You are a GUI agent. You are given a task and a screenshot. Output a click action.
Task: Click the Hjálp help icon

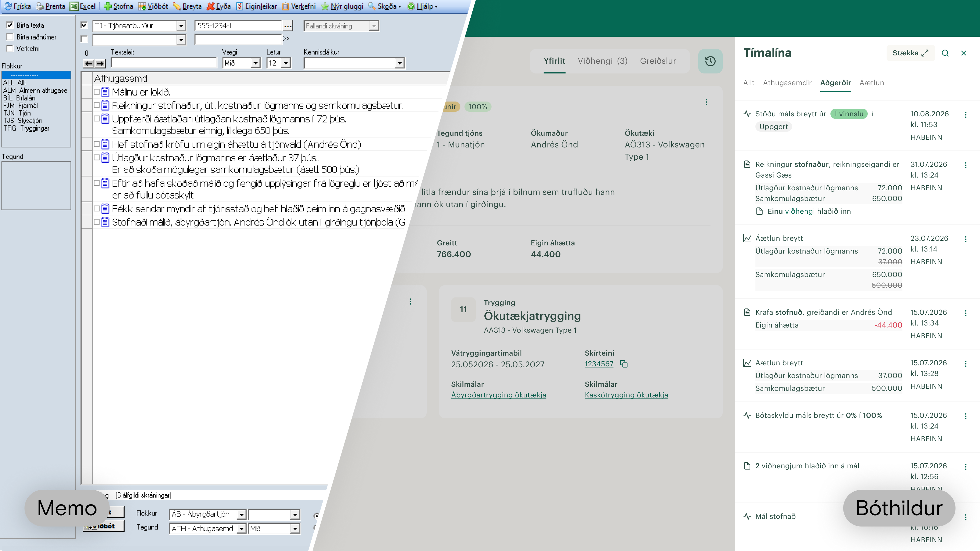pyautogui.click(x=411, y=6)
